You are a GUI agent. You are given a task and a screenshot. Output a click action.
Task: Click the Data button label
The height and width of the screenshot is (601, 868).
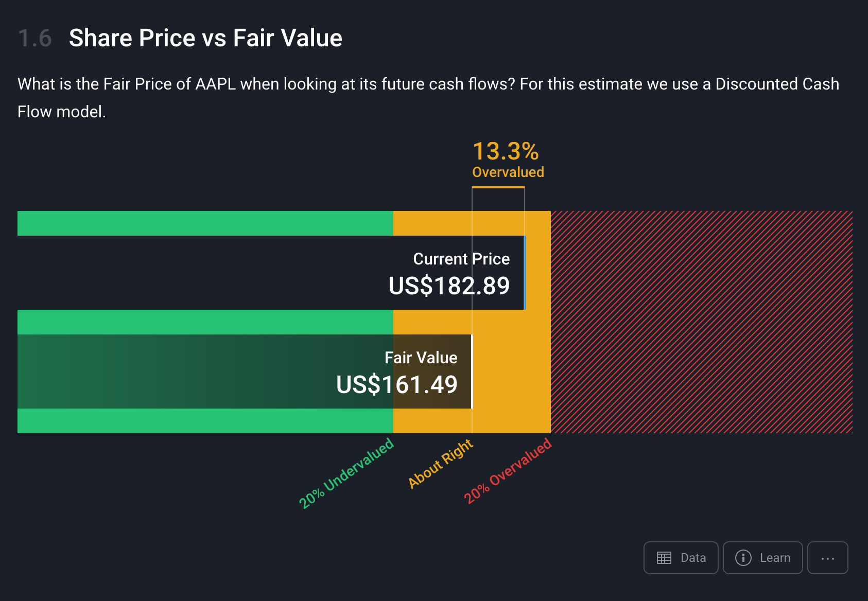(693, 558)
